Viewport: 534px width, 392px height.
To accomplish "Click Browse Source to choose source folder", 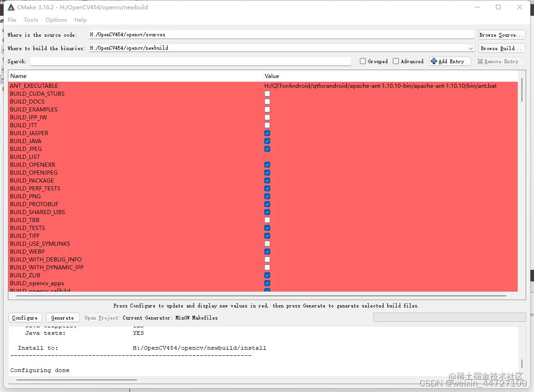I will pos(501,34).
